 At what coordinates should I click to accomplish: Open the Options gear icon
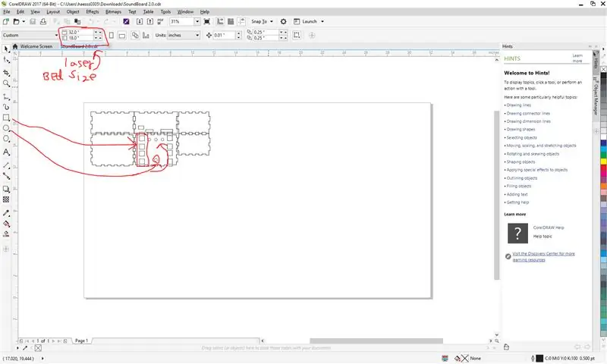pyautogui.click(x=283, y=22)
